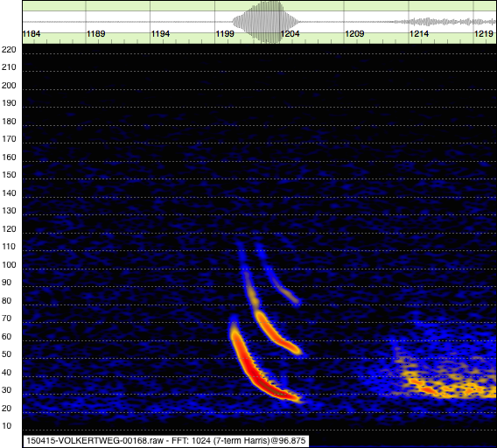Click the 220 frequency axis label
The height and width of the screenshot is (448, 497).
pyautogui.click(x=9, y=50)
